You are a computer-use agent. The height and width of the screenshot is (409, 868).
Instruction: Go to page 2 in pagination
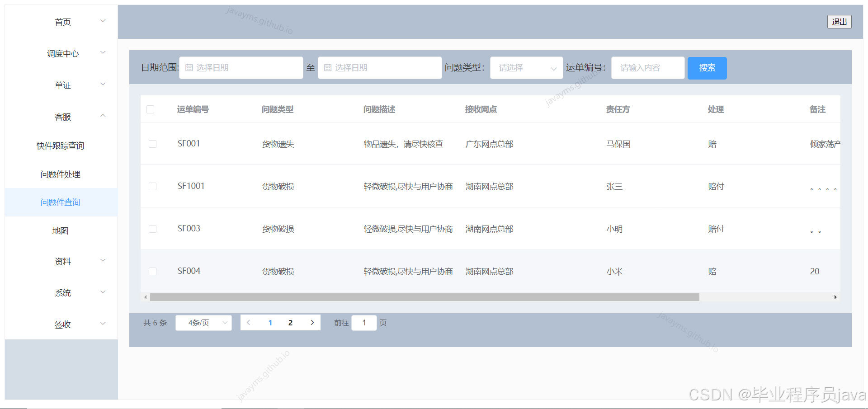290,323
